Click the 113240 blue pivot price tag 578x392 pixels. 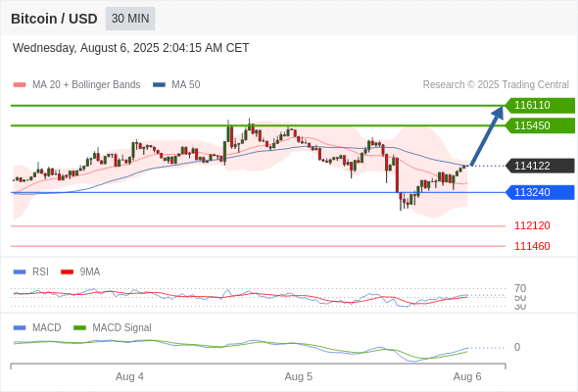[540, 192]
